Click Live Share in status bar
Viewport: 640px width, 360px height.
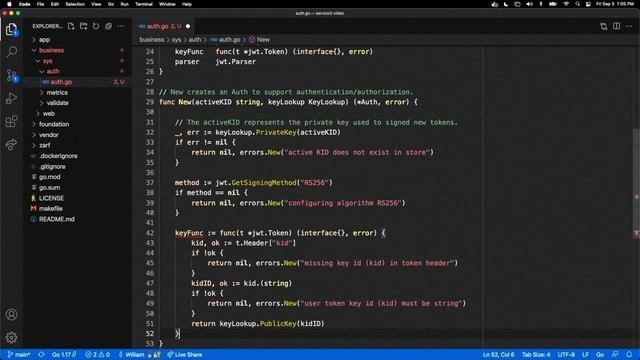pos(184,355)
